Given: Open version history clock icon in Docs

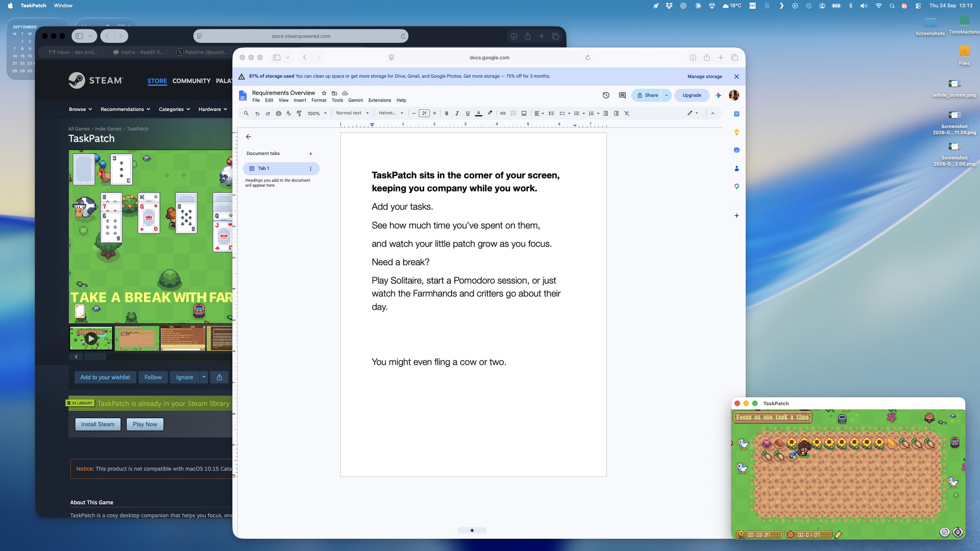Looking at the screenshot, I should click(x=606, y=95).
